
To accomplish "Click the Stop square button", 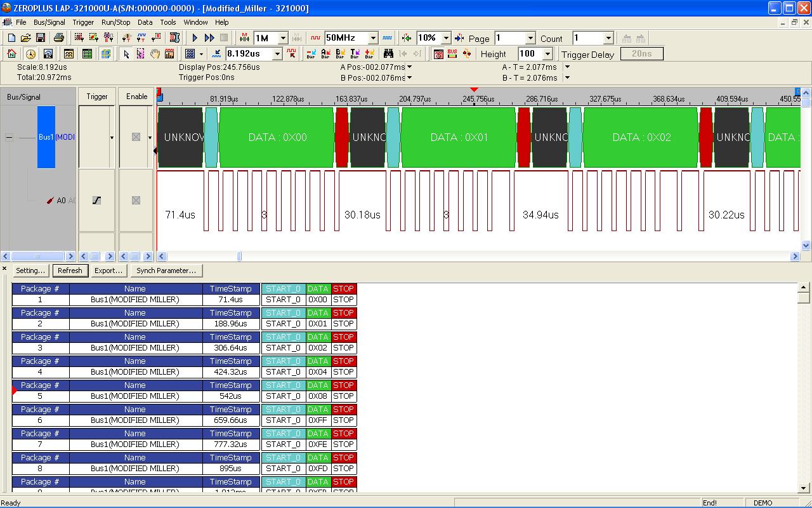I will (x=224, y=38).
